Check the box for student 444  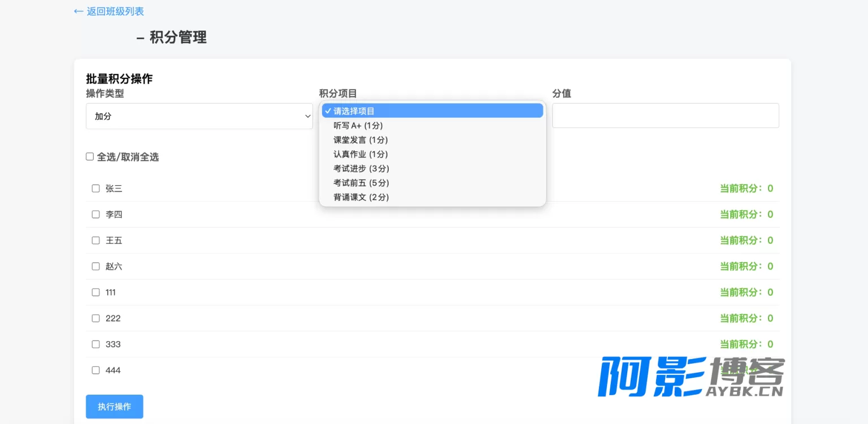click(x=96, y=370)
